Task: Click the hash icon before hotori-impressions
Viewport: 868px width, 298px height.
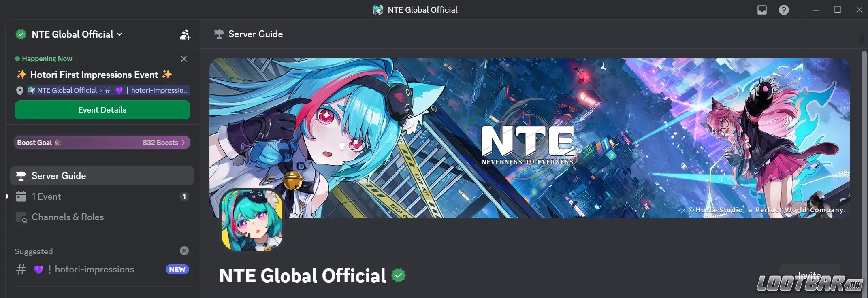Action: 21,269
